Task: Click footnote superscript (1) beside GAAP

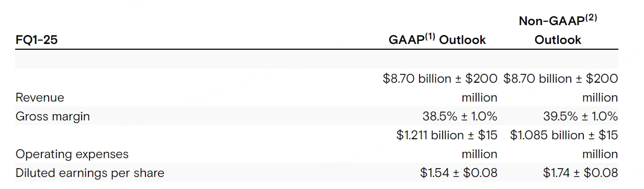Action: pyautogui.click(x=429, y=36)
